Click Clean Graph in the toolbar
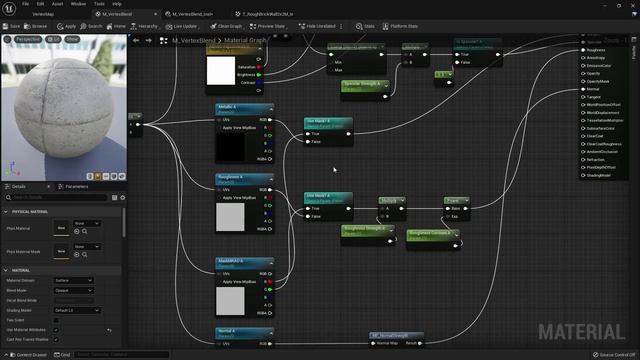The image size is (640, 360). click(x=226, y=26)
